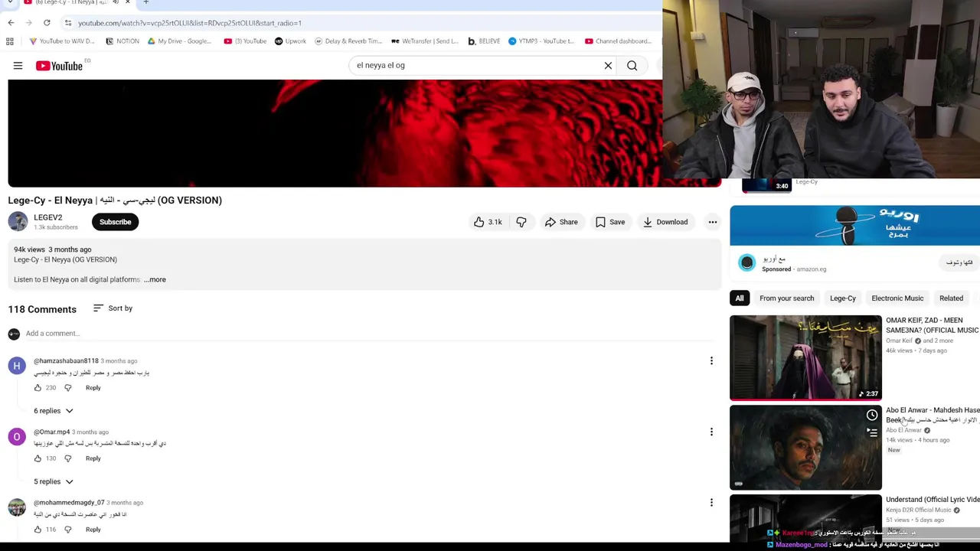980x551 pixels.
Task: Open the browser apps grid in the bookmarks bar
Action: click(11, 41)
